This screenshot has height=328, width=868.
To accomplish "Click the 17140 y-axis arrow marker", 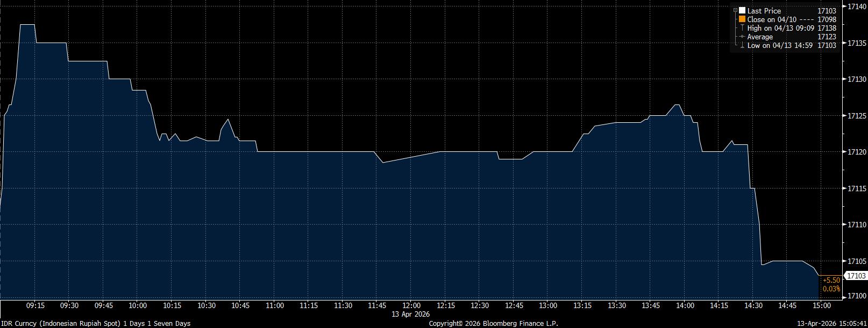I will [x=844, y=6].
